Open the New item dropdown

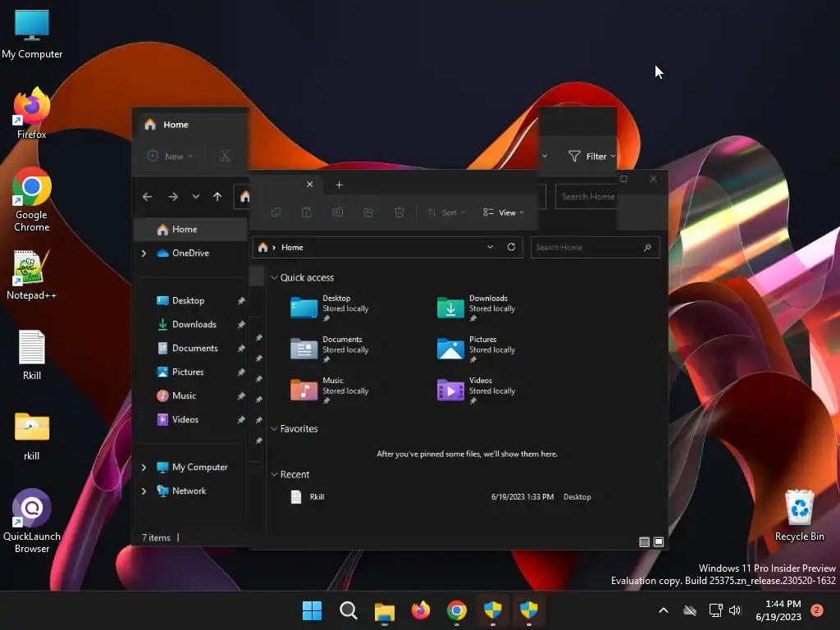point(170,157)
